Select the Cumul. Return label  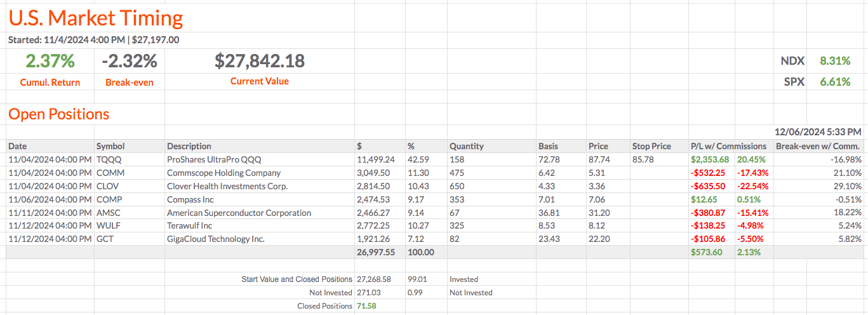coord(50,82)
